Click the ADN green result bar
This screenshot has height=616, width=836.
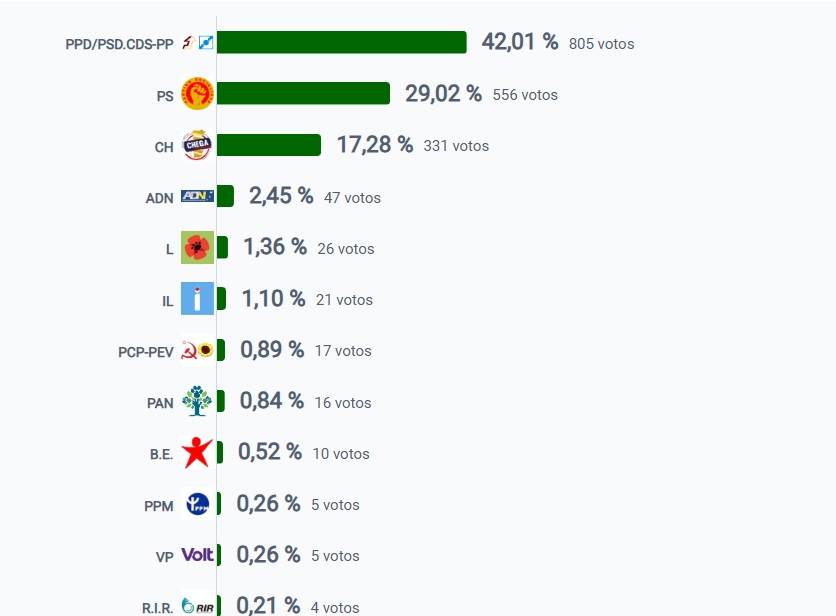coord(225,196)
